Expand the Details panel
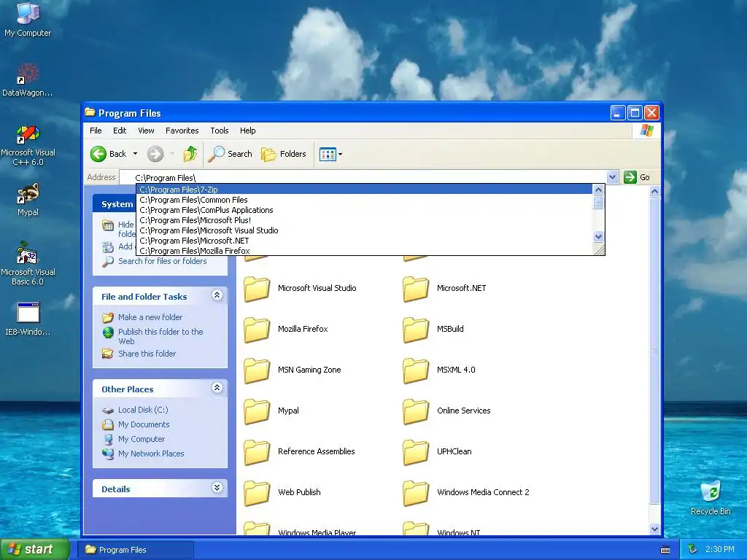Image resolution: width=747 pixels, height=560 pixels. (x=217, y=488)
